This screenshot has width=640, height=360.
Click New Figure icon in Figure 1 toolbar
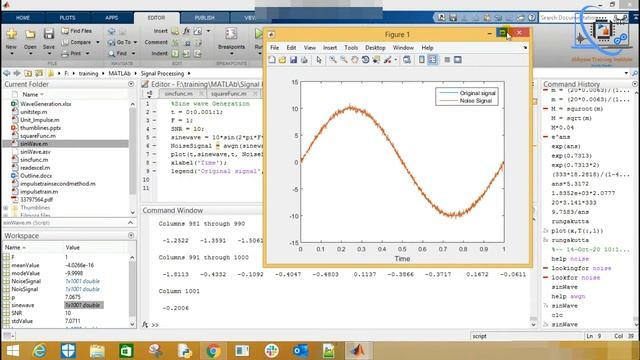click(x=272, y=60)
